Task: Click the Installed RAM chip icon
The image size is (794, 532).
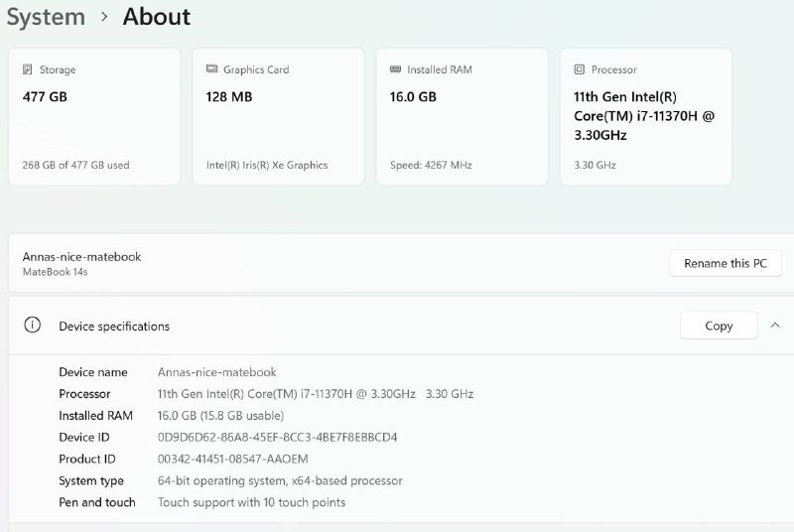Action: coord(395,68)
